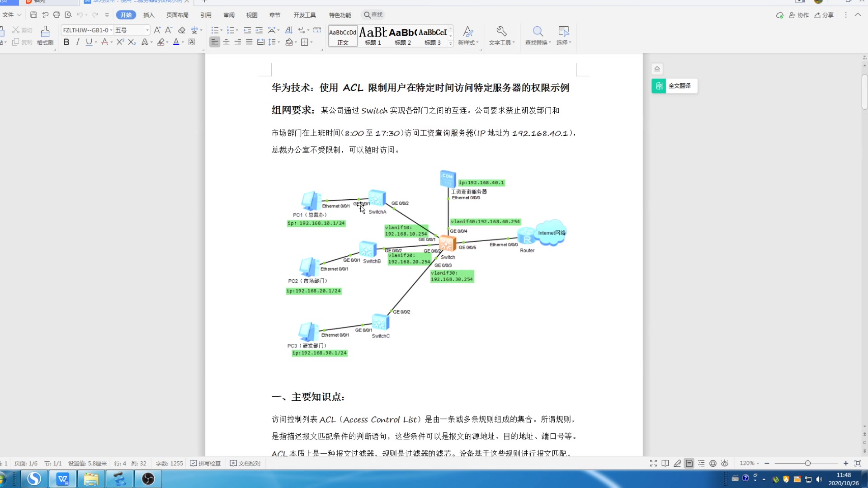The height and width of the screenshot is (488, 868).
Task: Click the full-screen icon in status bar
Action: point(653,463)
